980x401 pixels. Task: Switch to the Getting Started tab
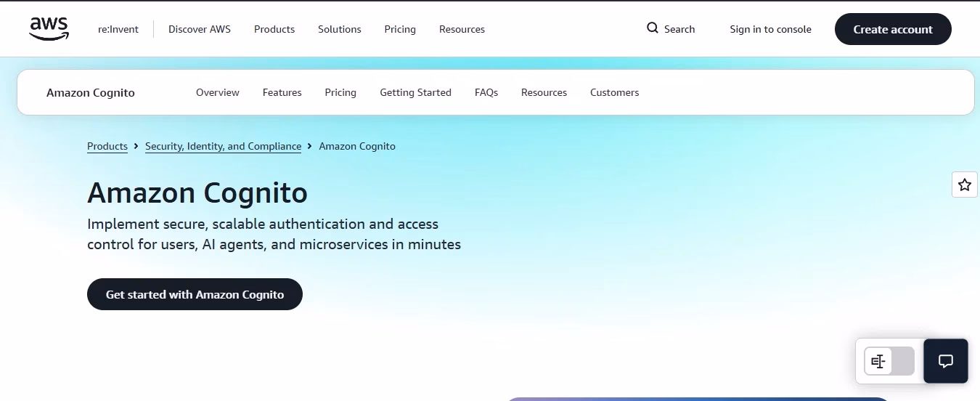tap(415, 92)
